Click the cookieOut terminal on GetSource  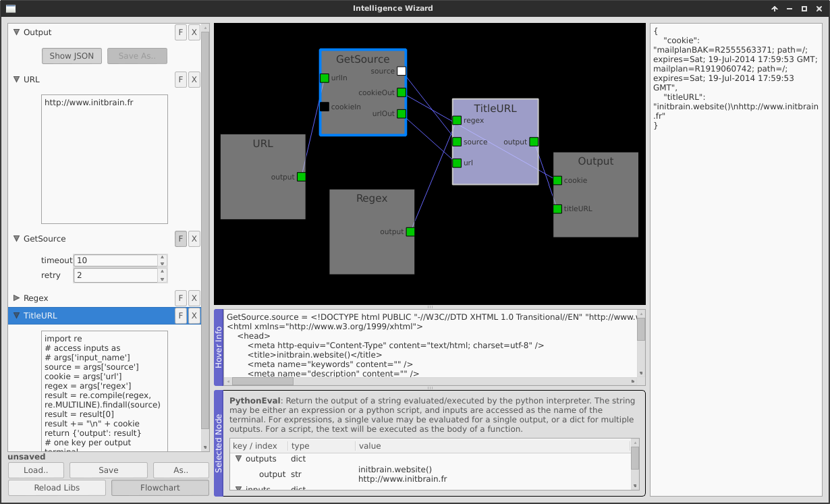pos(402,92)
